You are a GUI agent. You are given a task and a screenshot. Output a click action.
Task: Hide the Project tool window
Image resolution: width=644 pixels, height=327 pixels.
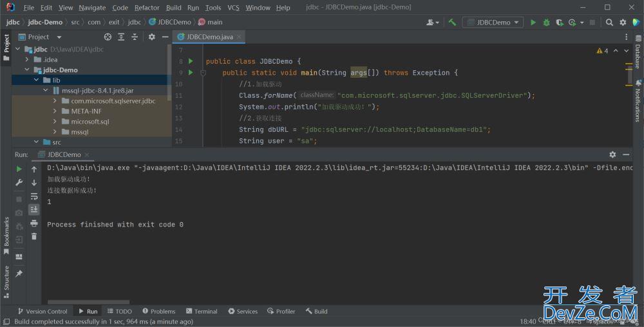[x=165, y=37]
